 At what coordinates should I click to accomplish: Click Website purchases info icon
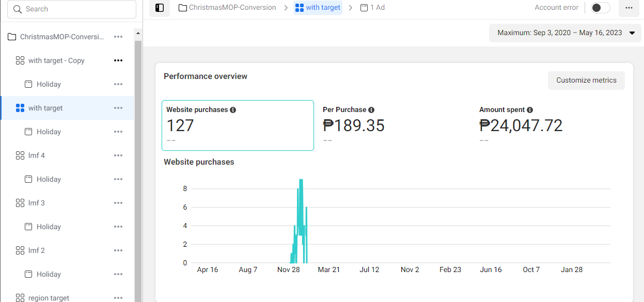pyautogui.click(x=233, y=110)
